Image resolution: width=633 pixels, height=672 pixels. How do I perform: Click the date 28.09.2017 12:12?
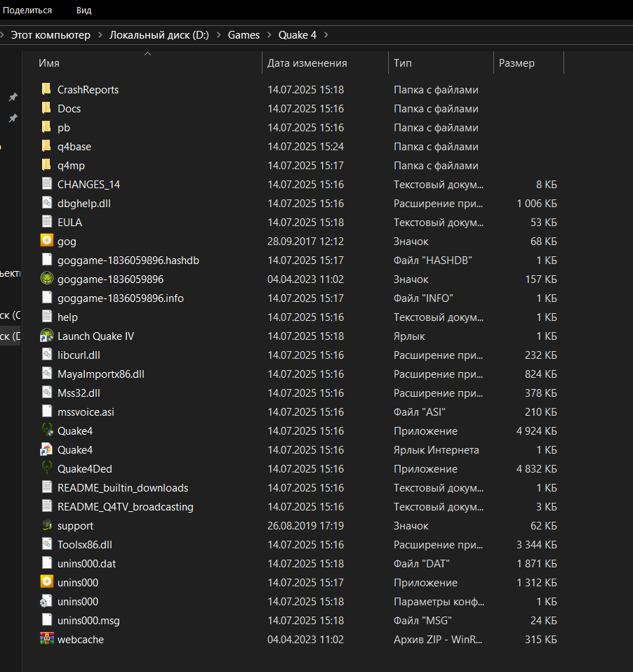click(x=306, y=241)
